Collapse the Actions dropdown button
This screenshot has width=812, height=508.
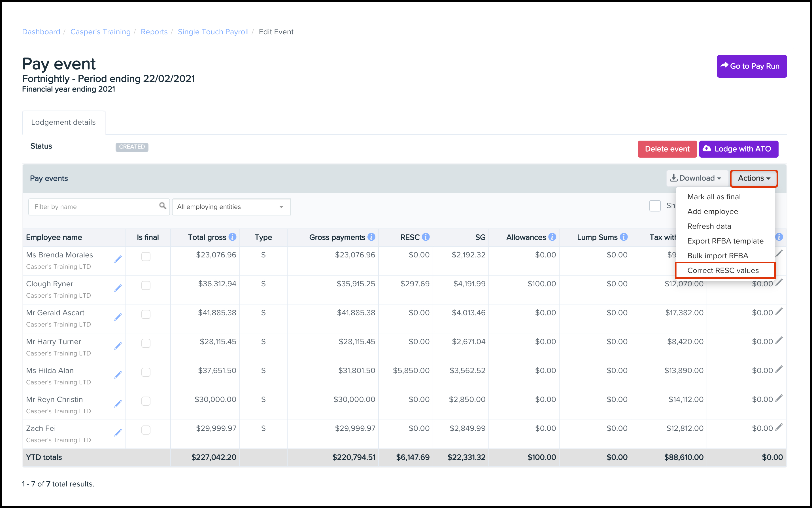[754, 178]
